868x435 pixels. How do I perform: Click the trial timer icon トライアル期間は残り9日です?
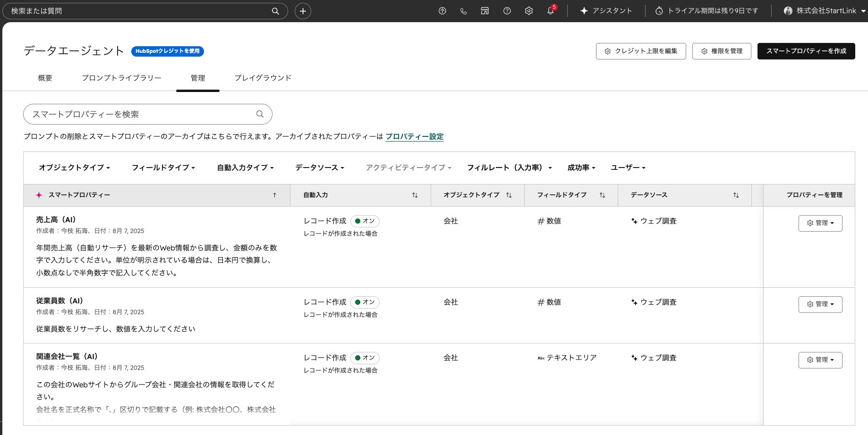pos(659,11)
